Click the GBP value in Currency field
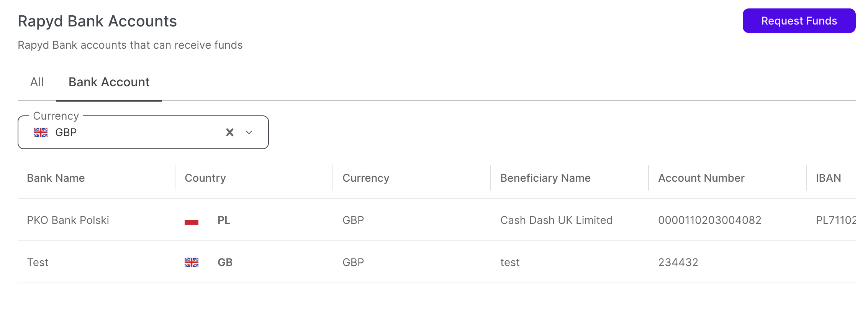Viewport: 868px width, 319px height. (x=66, y=132)
